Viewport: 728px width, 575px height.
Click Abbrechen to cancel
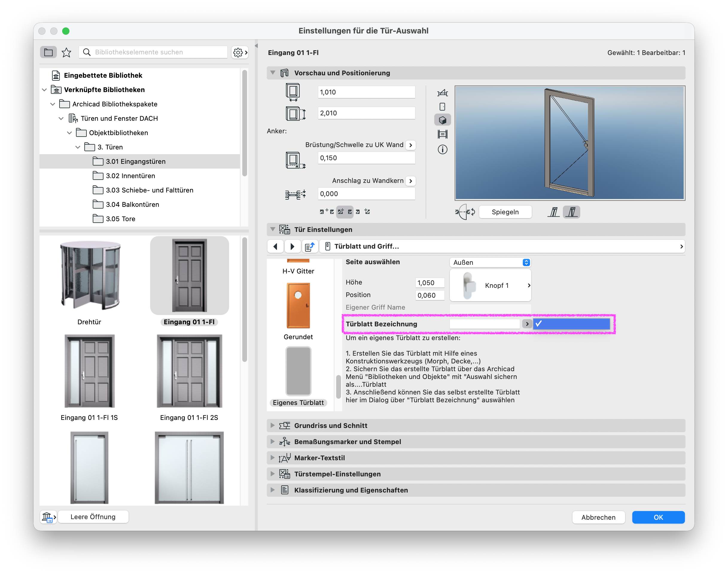(x=598, y=517)
